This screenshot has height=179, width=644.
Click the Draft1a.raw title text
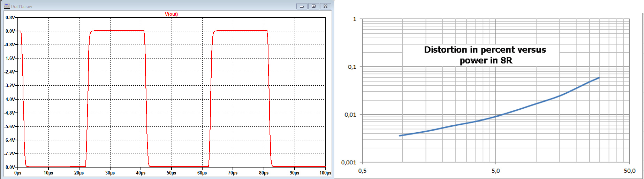[22, 6]
